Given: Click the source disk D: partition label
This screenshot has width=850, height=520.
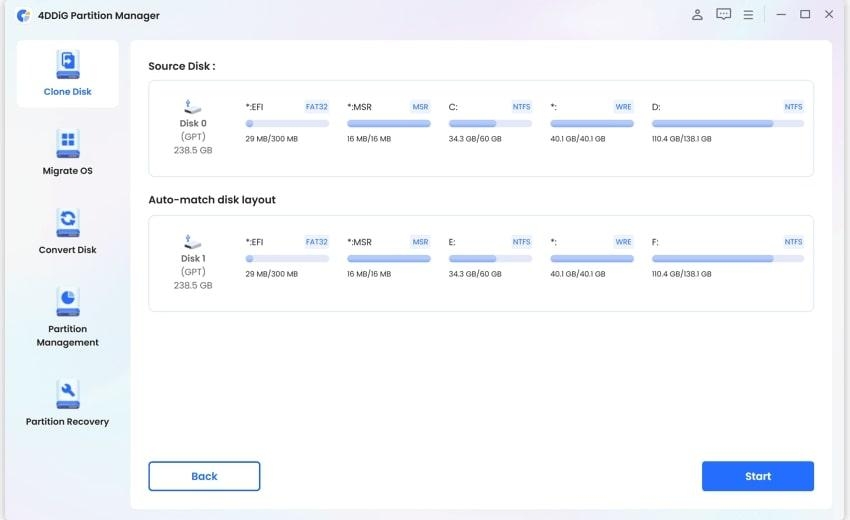Looking at the screenshot, I should tap(656, 107).
